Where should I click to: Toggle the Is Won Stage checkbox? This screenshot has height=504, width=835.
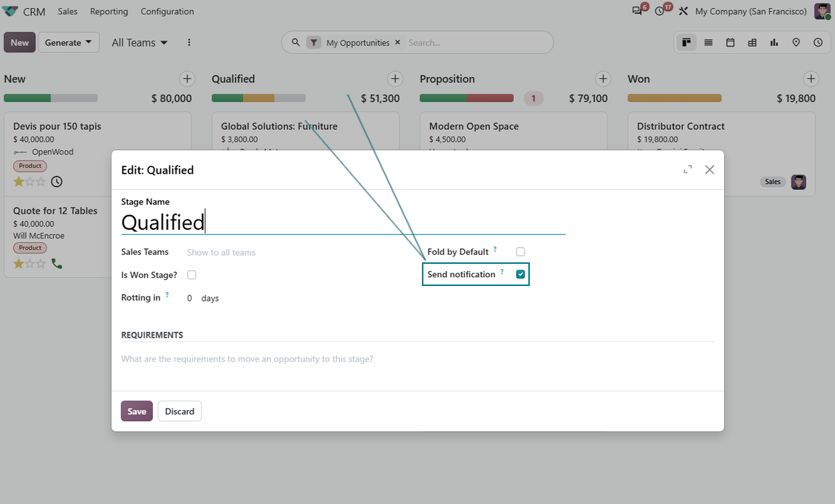pos(191,275)
